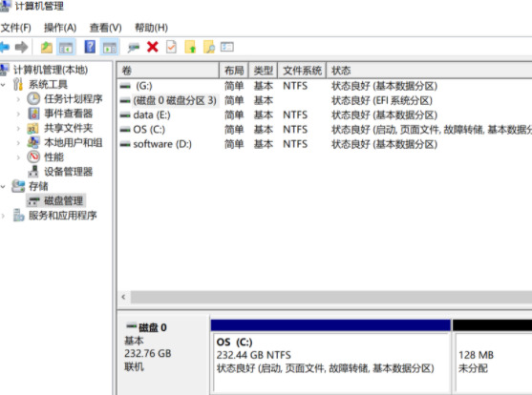Click the Back arrow in toolbar
Viewport: 532px width, 395px height.
[4, 47]
